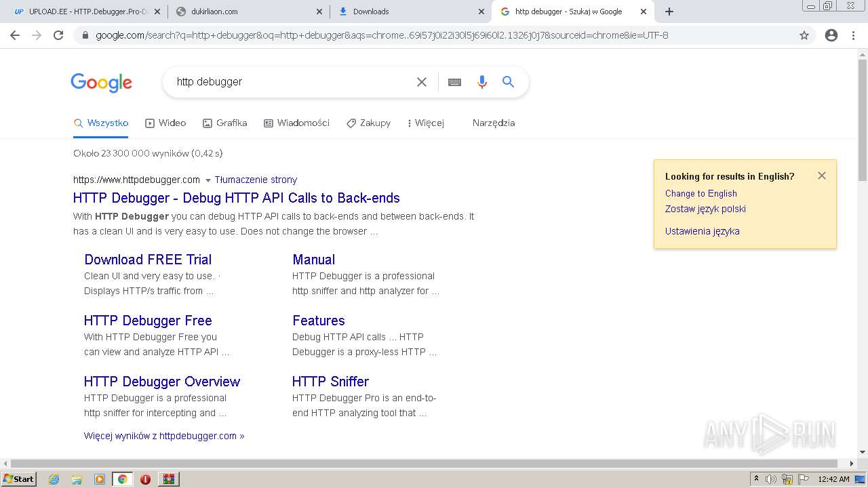The width and height of the screenshot is (868, 488).
Task: Click scrollbar down arrow
Action: 863,452
